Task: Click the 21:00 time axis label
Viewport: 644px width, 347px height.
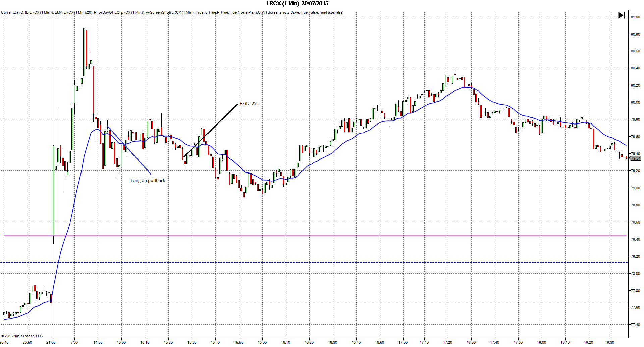Action: tap(51, 342)
